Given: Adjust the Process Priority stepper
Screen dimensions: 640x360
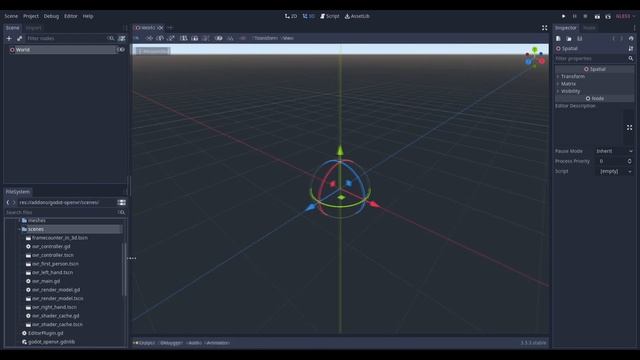Looking at the screenshot, I should tap(629, 161).
